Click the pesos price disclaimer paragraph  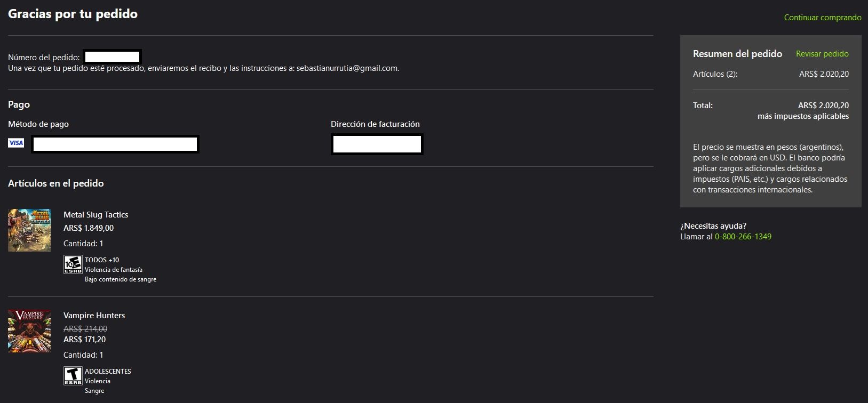(x=770, y=168)
